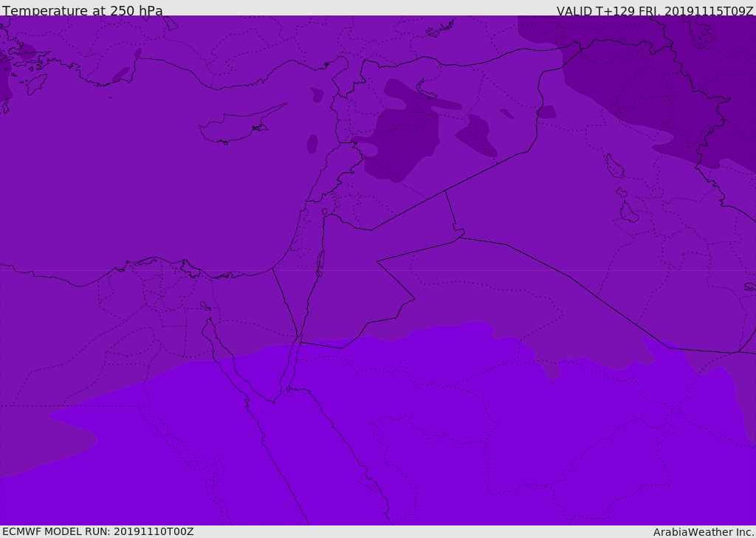This screenshot has height=538, width=756.
Task: Click the 'ArabiaWeather Inc' credit text
Action: [703, 532]
